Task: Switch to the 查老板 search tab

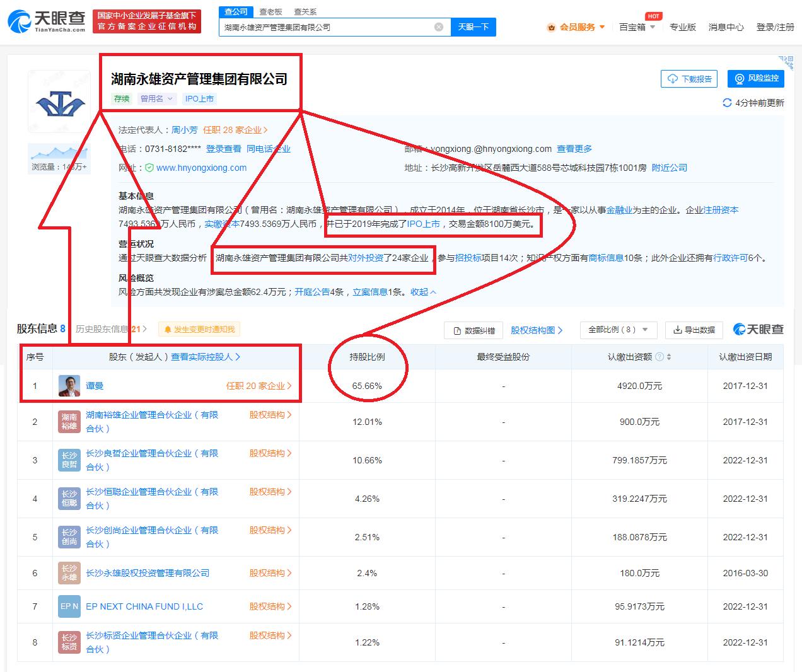Action: pos(270,11)
